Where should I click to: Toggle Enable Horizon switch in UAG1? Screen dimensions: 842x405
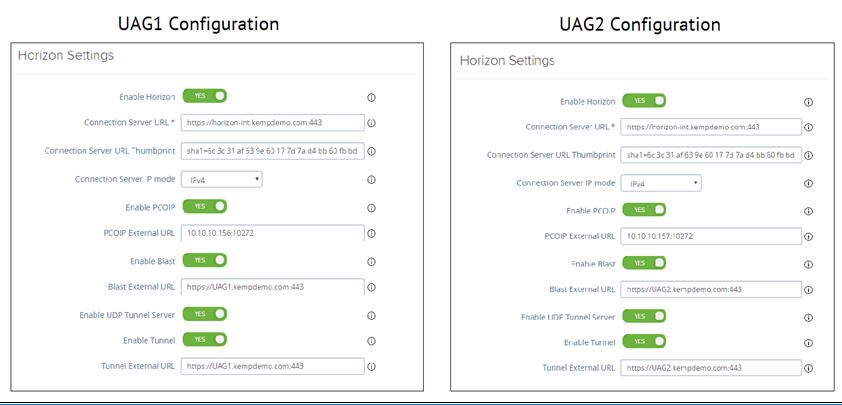point(205,96)
